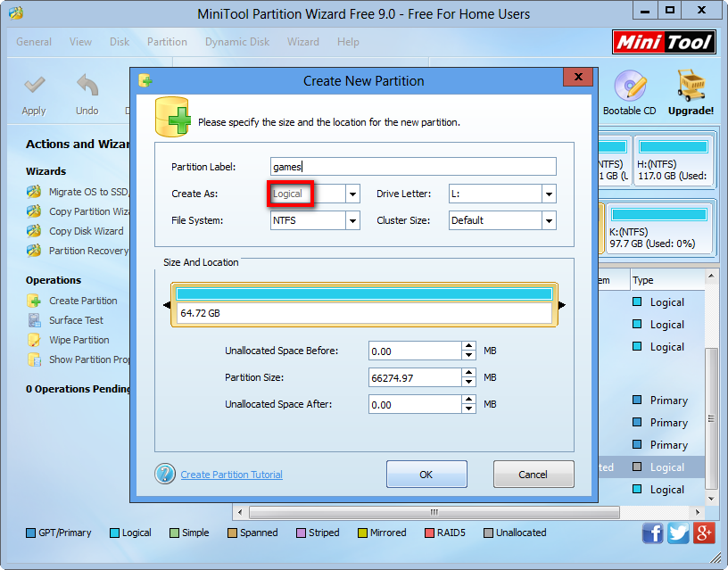Open the File System dropdown
This screenshot has height=570, width=728.
(352, 220)
